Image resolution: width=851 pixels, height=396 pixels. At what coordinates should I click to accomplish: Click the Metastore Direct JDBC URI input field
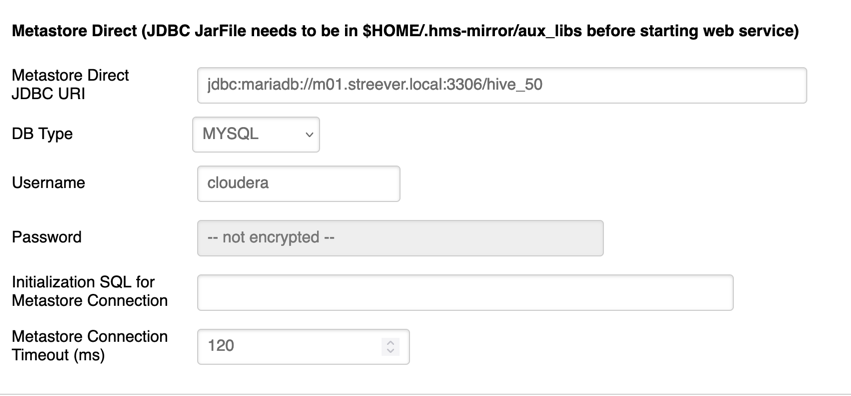(x=501, y=85)
